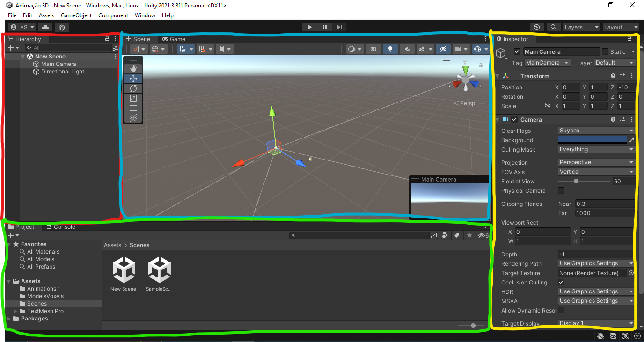Select the Hand view tool
Viewport: 644px width, 342px height.
tap(133, 69)
